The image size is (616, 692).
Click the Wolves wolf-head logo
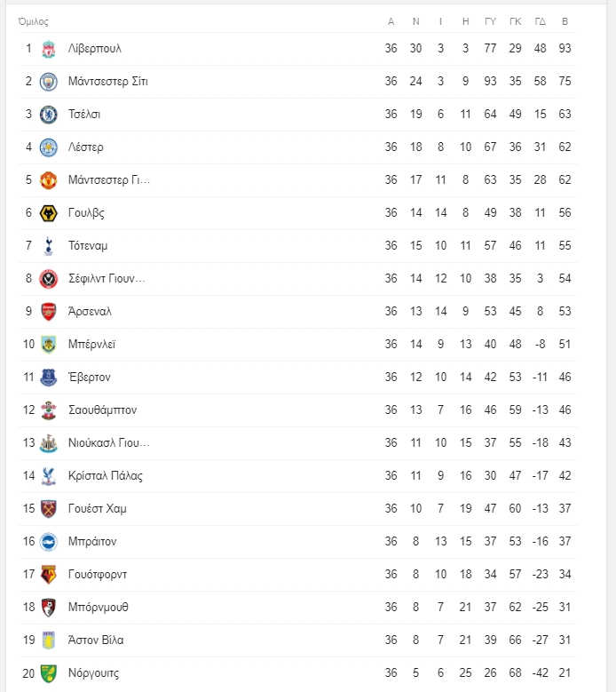49,213
